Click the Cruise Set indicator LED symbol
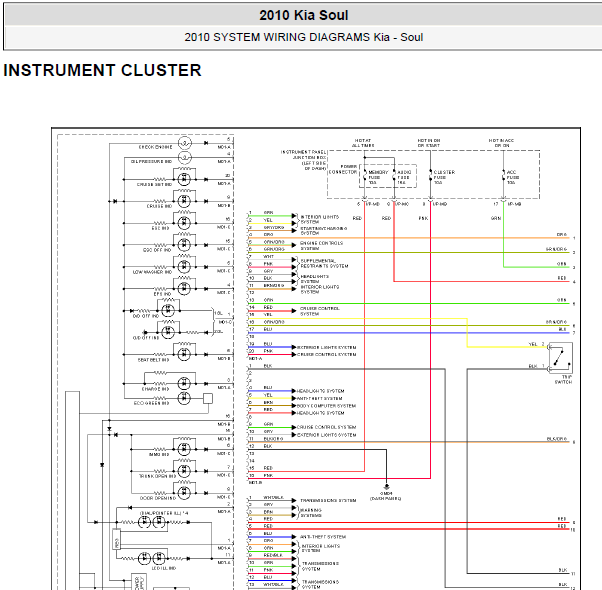The width and height of the screenshot is (602, 590). tap(184, 179)
